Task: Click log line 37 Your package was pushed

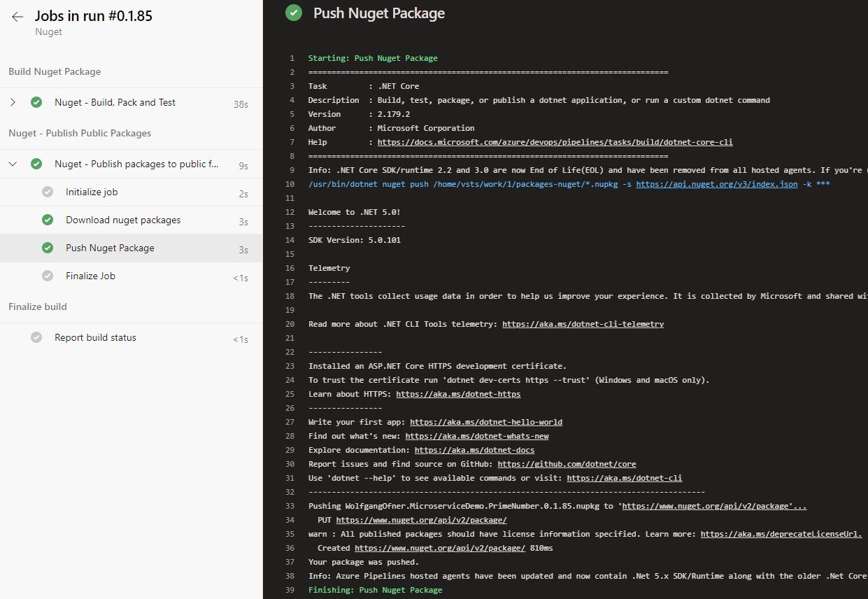Action: [x=363, y=561]
